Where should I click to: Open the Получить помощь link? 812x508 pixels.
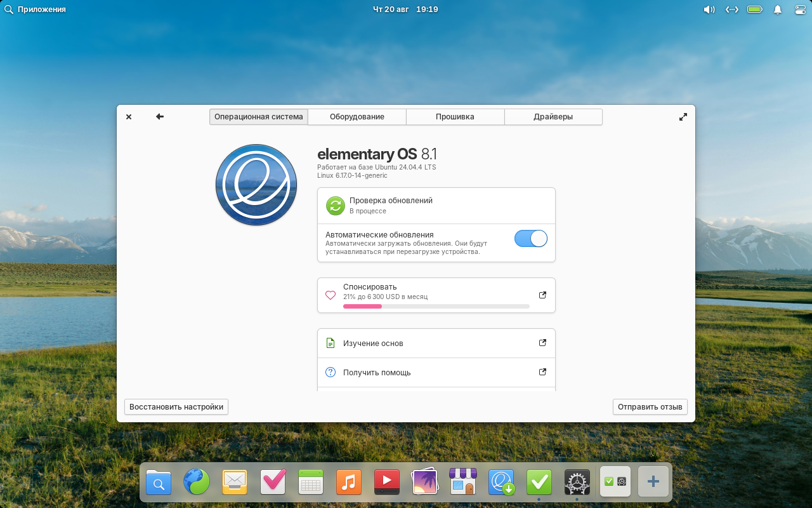(436, 373)
